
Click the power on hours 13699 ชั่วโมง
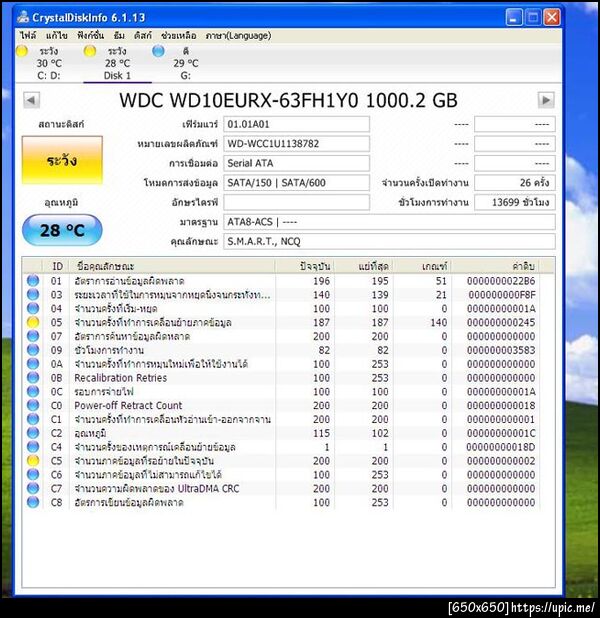point(514,202)
